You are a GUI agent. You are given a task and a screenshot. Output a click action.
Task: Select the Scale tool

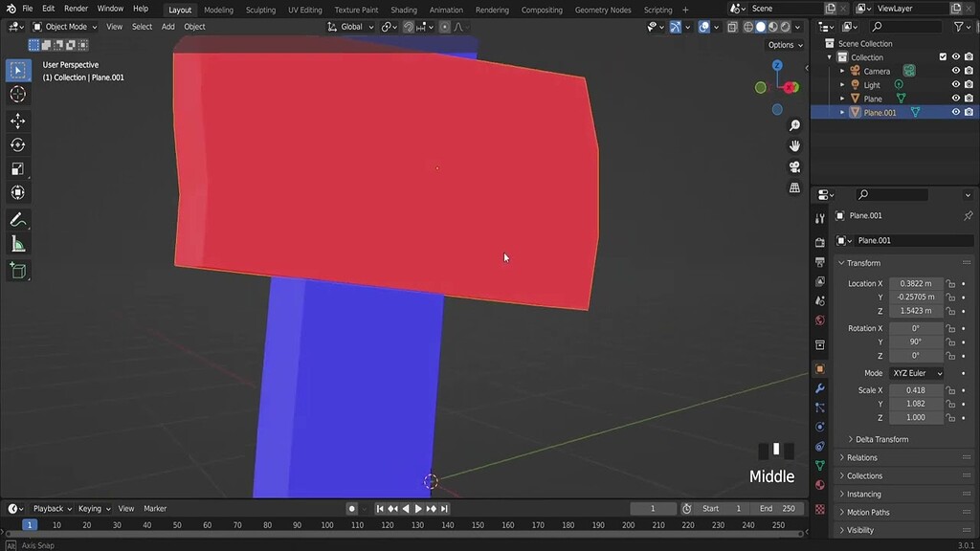(17, 168)
